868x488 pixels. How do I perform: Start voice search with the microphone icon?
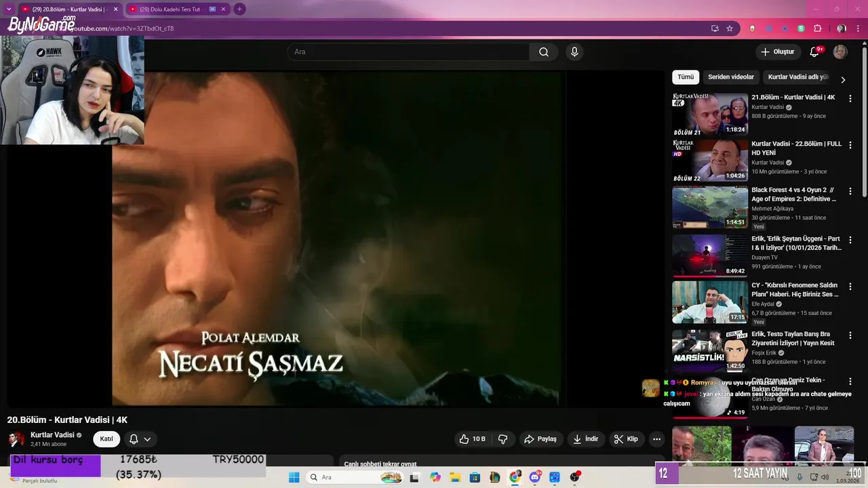click(574, 52)
